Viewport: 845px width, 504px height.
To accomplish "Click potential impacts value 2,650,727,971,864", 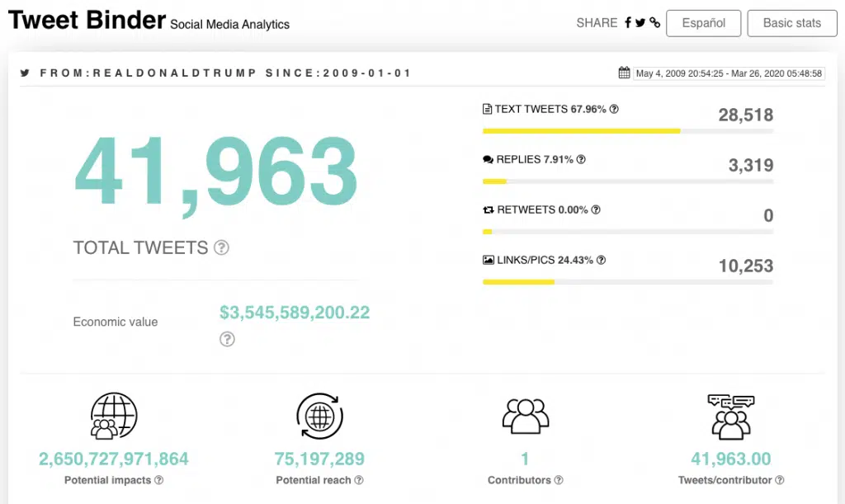I will (114, 459).
